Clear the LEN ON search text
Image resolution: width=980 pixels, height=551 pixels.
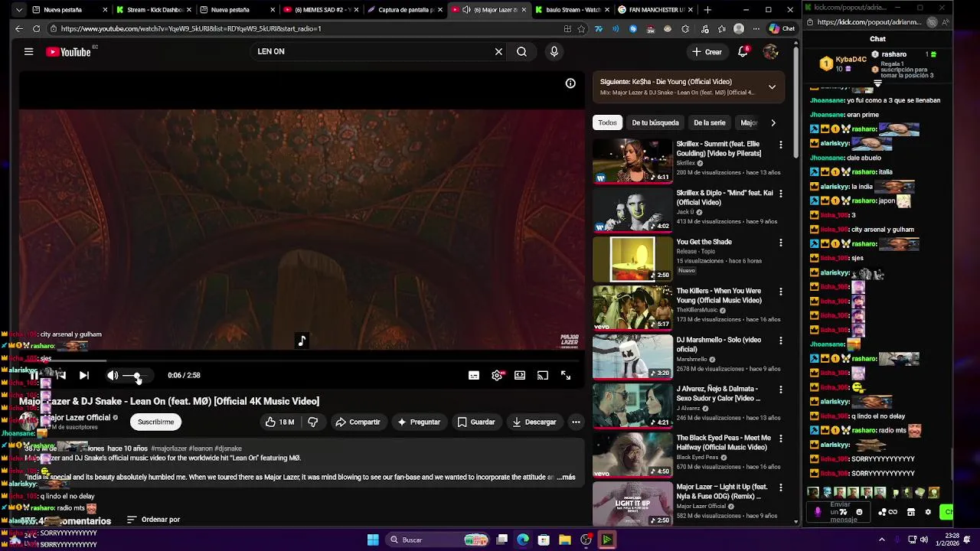coord(498,51)
